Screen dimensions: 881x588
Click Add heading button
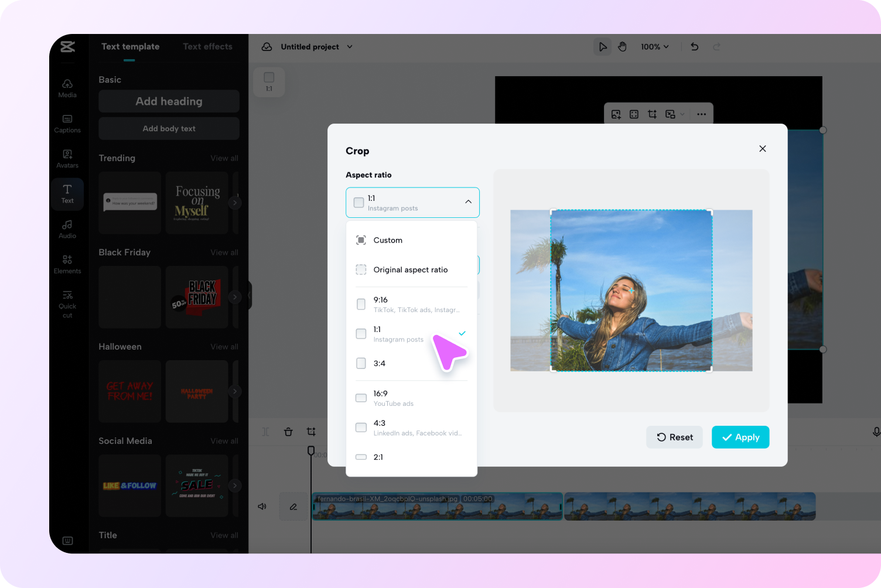(x=169, y=101)
